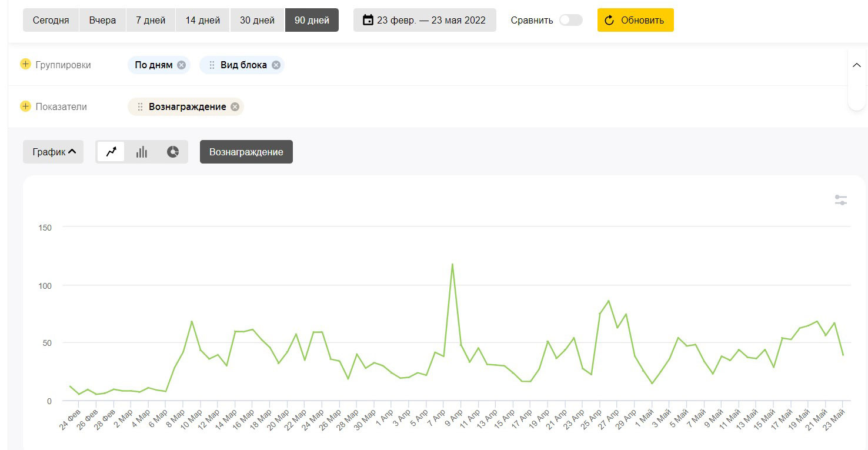Add a new grouping with plus icon

(25, 65)
